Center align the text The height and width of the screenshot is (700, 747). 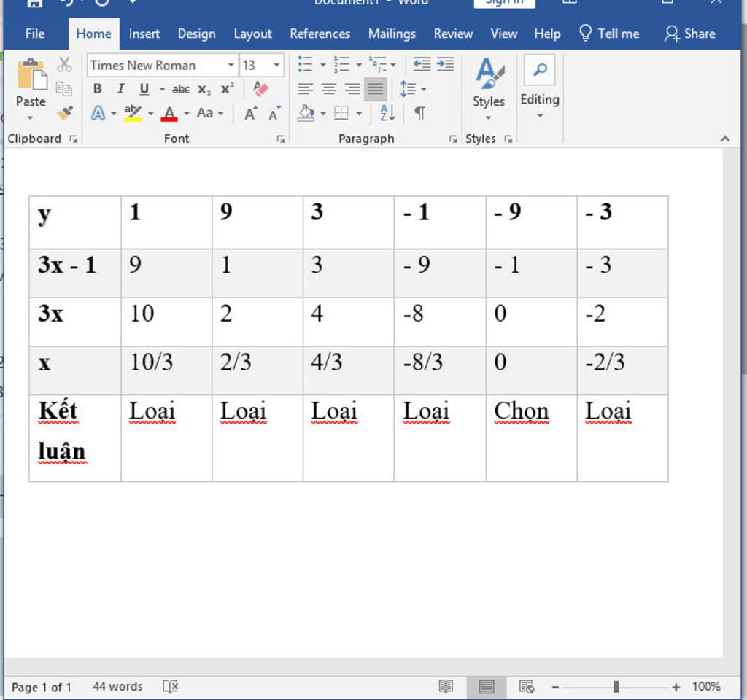(x=329, y=88)
